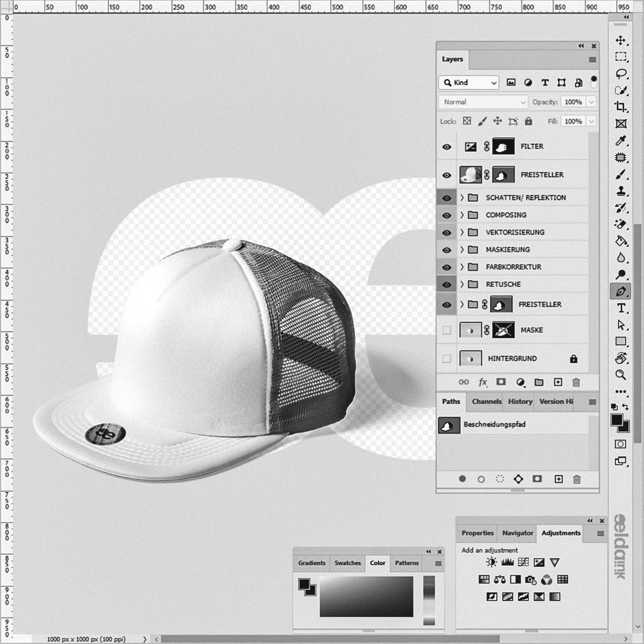
Task: Expand the COMPOSING layer group
Action: click(461, 215)
